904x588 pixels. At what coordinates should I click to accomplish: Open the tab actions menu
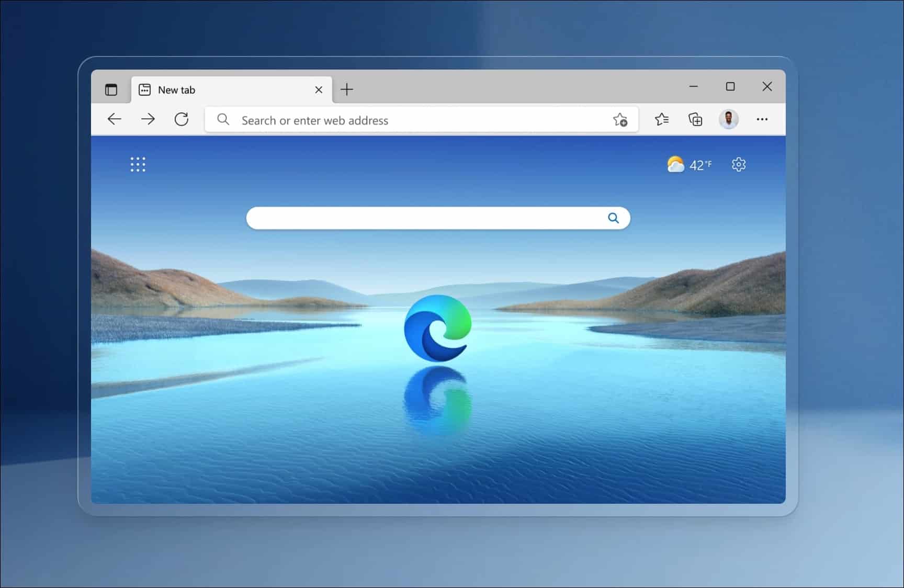point(111,89)
